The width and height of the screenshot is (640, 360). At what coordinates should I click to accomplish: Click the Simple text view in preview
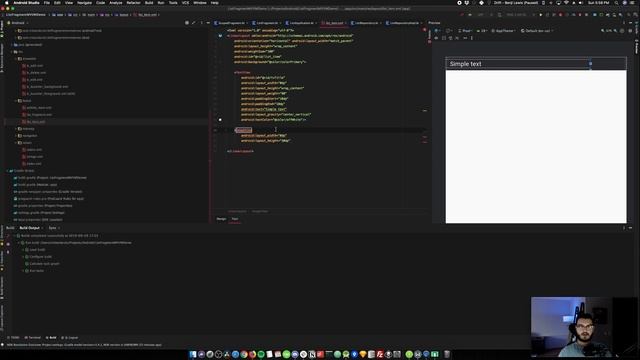click(518, 64)
